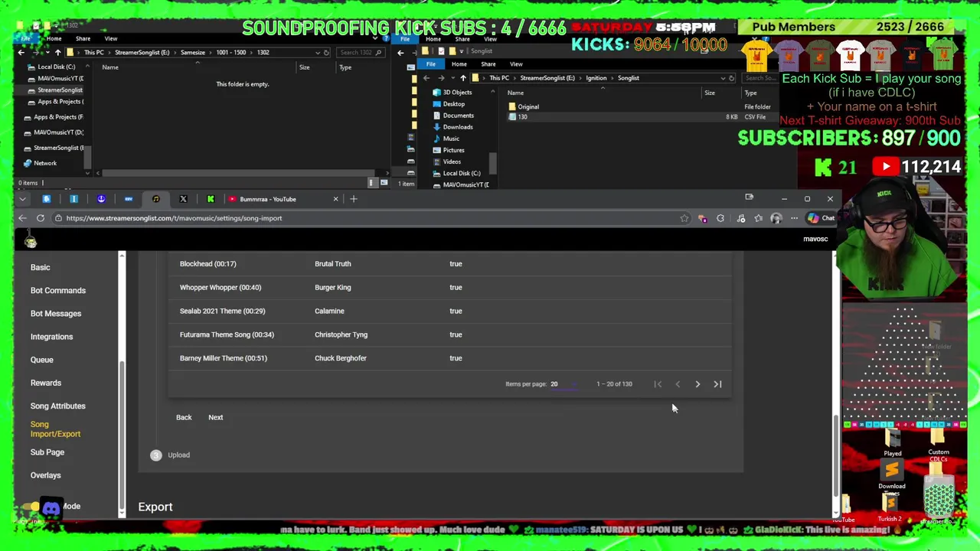
Task: Click the Back button in import wizard
Action: pos(184,417)
